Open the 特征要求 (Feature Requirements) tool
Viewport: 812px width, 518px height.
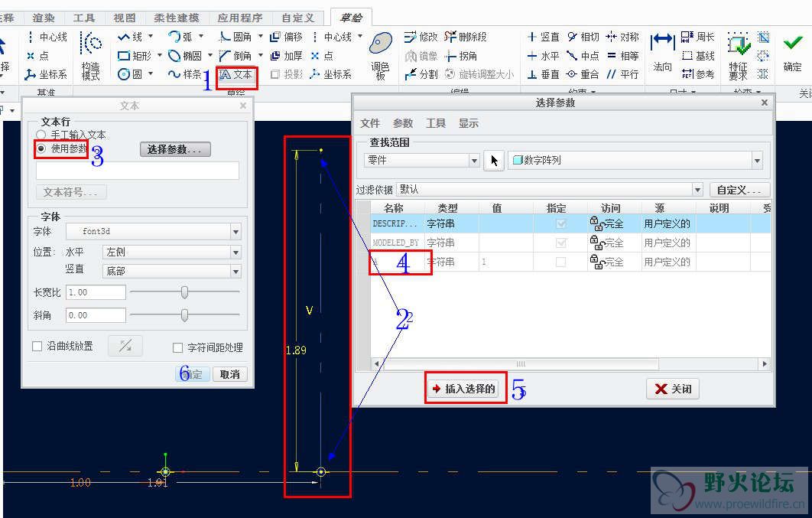tap(739, 56)
